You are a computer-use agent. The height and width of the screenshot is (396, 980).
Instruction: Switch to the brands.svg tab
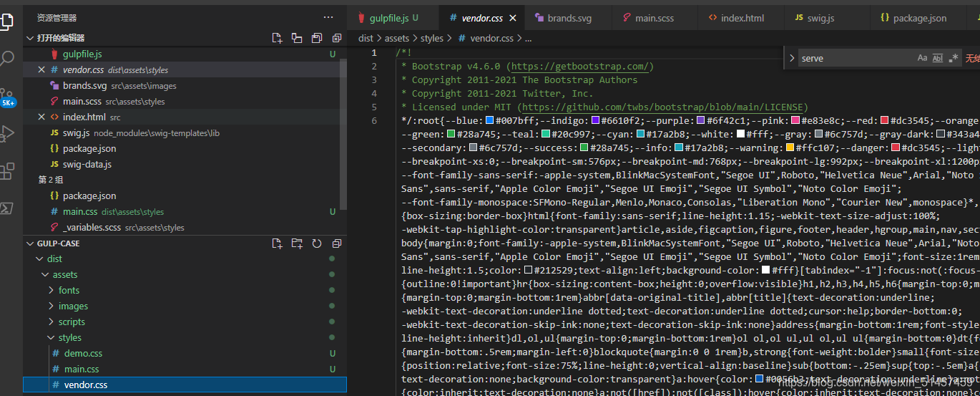click(567, 18)
